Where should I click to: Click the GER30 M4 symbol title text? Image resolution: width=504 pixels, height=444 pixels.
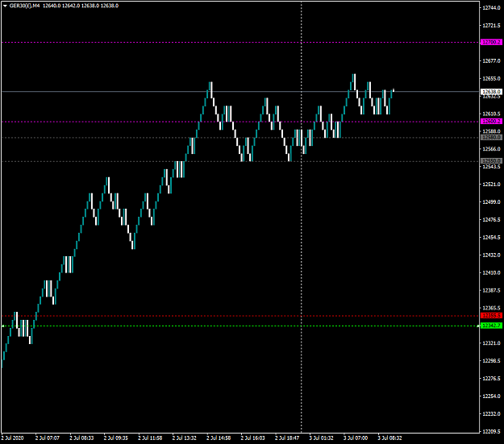click(x=25, y=6)
